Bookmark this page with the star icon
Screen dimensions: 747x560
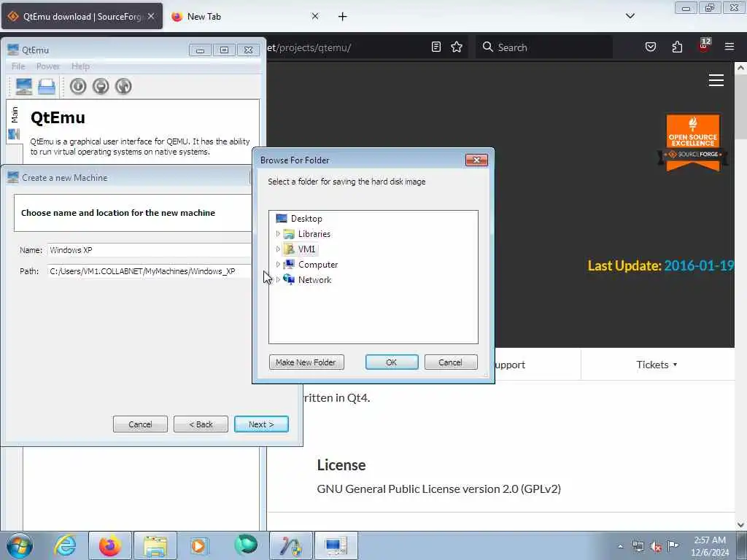coord(457,47)
